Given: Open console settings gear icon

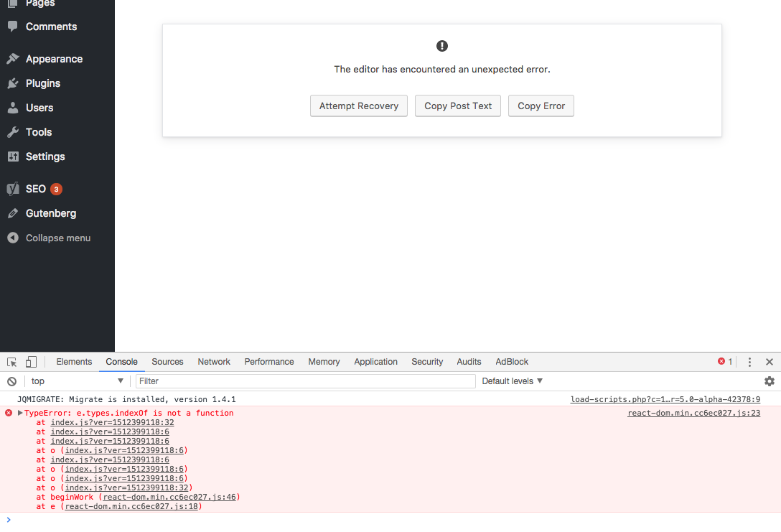Looking at the screenshot, I should [x=769, y=381].
